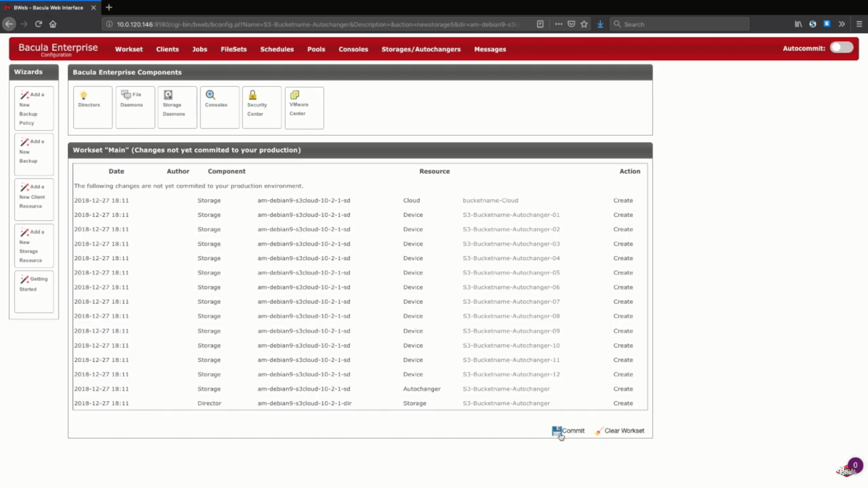
Task: Open the File Daemons component
Action: pyautogui.click(x=135, y=107)
